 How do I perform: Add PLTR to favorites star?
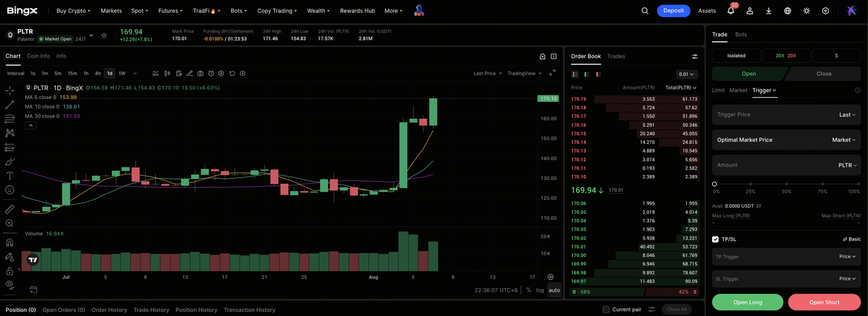(104, 35)
